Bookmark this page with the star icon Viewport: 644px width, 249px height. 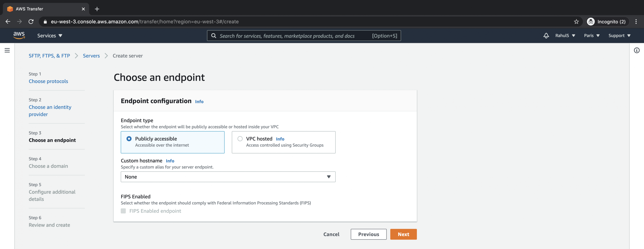[x=576, y=22]
